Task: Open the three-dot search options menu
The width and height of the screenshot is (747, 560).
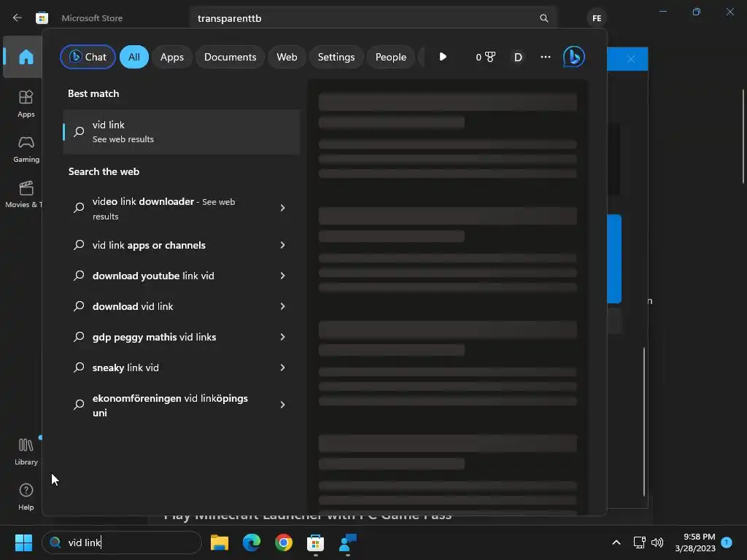Action: point(546,57)
